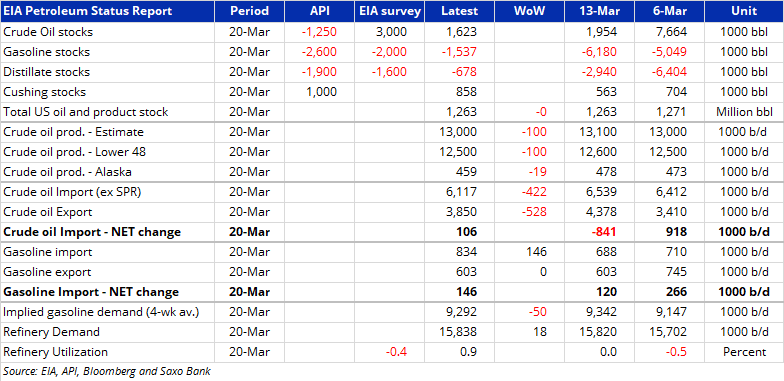Select 6-Mar crude stocks value '7,664'
Image resolution: width=784 pixels, height=381 pixels.
pos(672,32)
